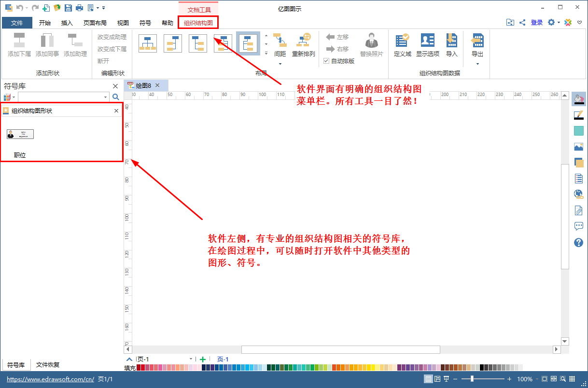Click the zoom slider handle
The width and height of the screenshot is (588, 388).
pos(472,379)
